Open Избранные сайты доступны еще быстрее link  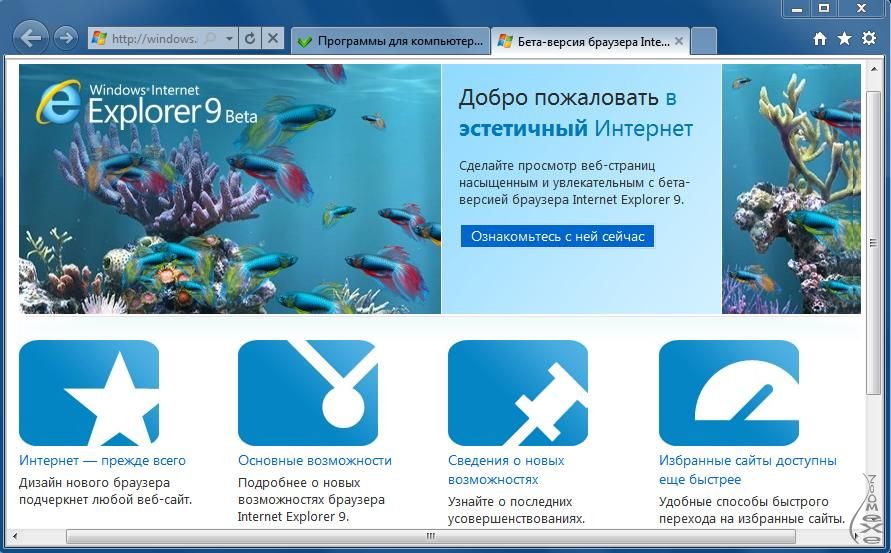coord(748,469)
